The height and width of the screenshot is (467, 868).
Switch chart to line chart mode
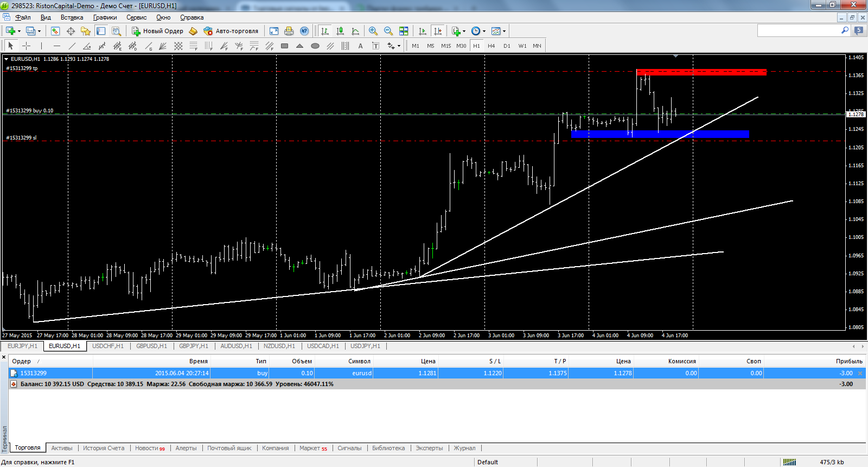coord(355,31)
